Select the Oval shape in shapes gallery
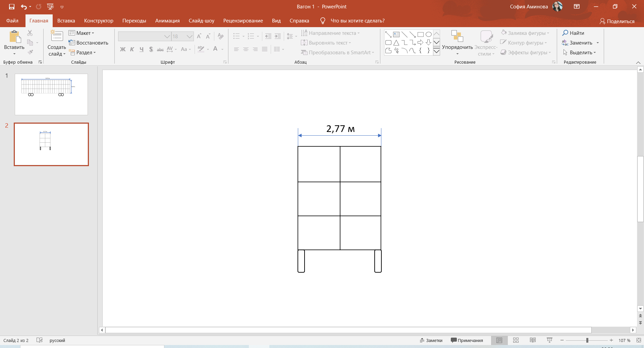Image resolution: width=644 pixels, height=348 pixels. click(428, 34)
